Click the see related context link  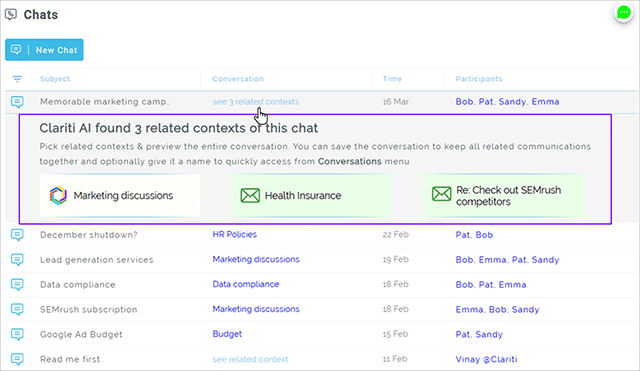coord(250,359)
